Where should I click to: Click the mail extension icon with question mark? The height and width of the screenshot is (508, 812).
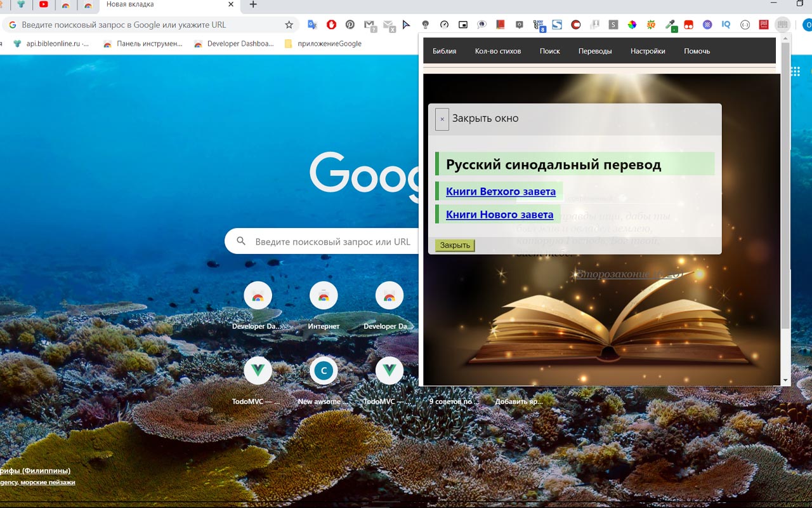click(370, 25)
